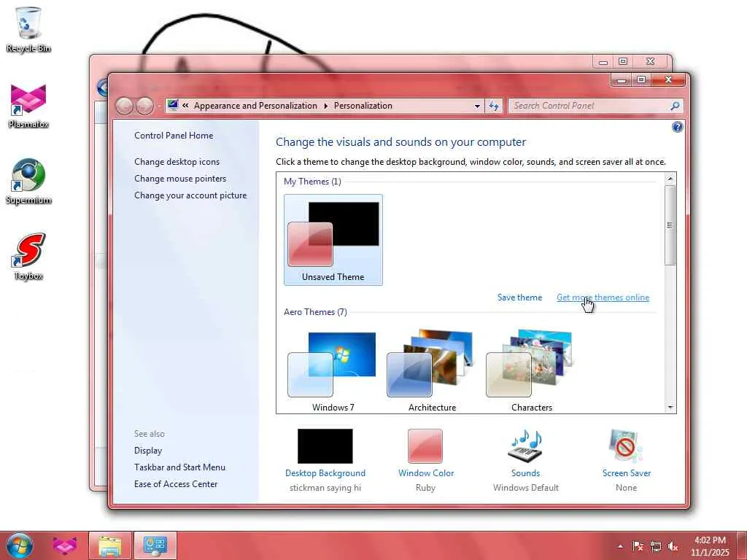This screenshot has width=747, height=560.
Task: Click the network tray icon
Action: click(656, 546)
